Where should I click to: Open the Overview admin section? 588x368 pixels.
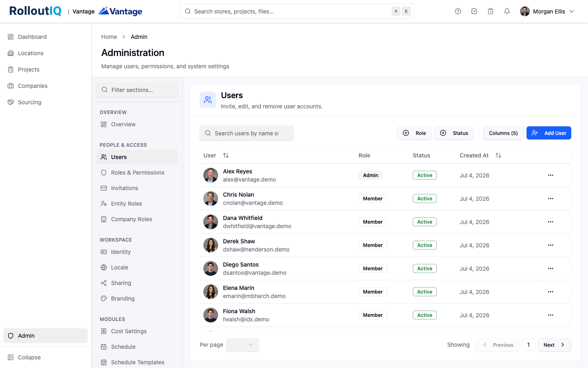(x=137, y=124)
